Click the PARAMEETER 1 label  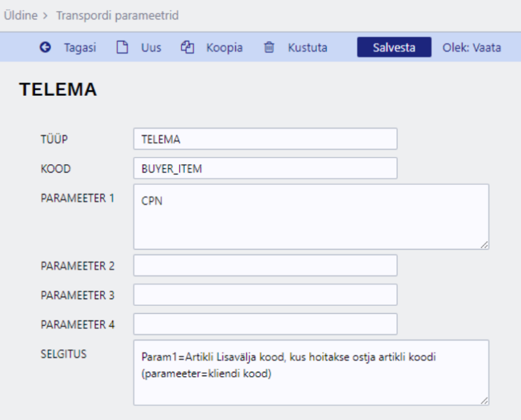coord(78,198)
